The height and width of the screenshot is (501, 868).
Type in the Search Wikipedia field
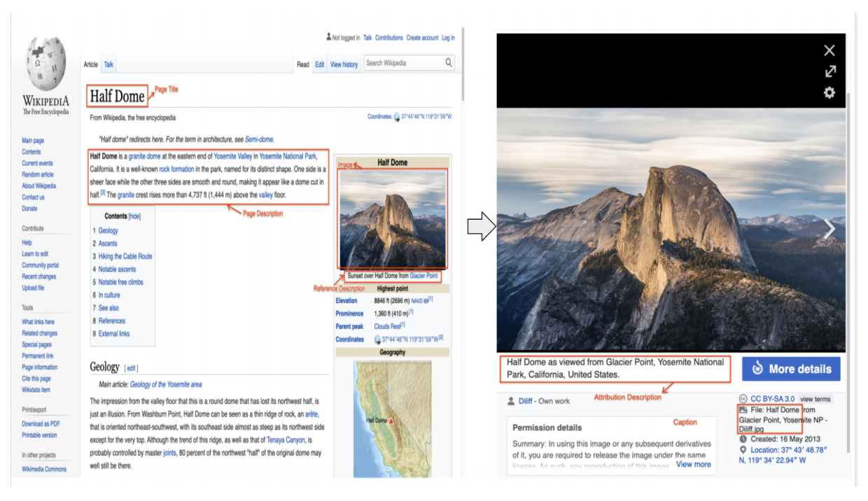[x=402, y=63]
